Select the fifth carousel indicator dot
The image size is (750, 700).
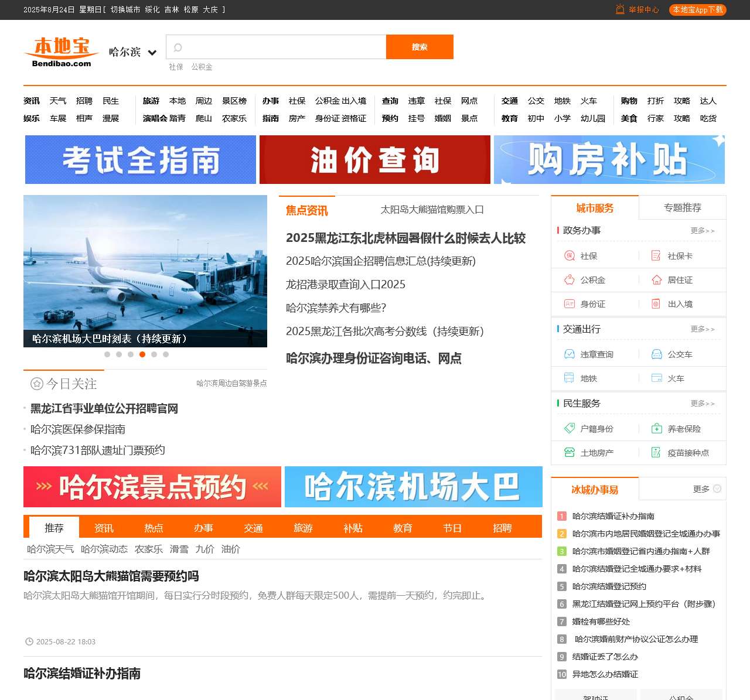tap(154, 354)
